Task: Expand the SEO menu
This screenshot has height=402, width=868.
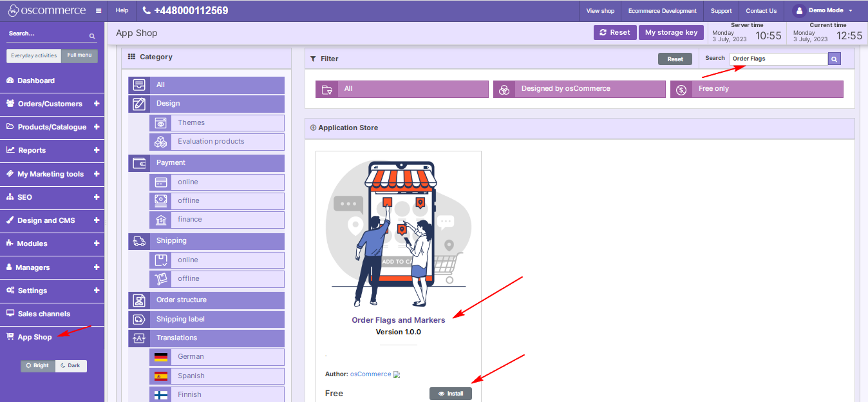Action: click(97, 197)
